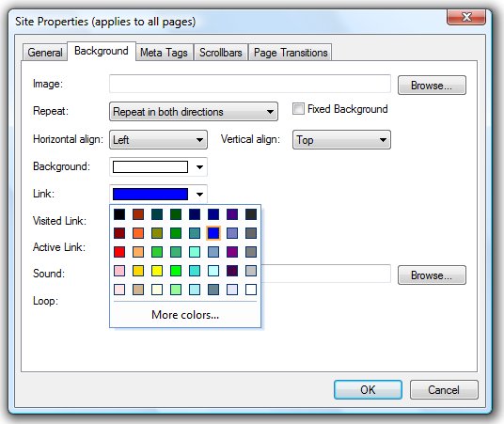Choose the black swatch in the palette
The image size is (504, 424).
coord(119,214)
